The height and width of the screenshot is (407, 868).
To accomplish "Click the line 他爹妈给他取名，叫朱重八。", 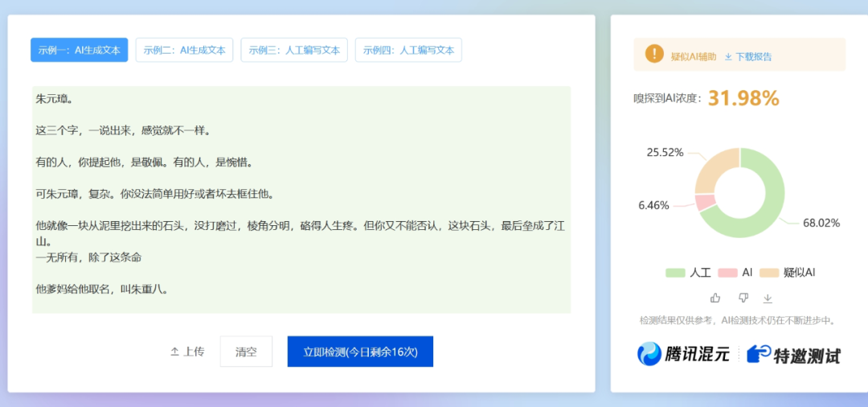I will (x=101, y=289).
